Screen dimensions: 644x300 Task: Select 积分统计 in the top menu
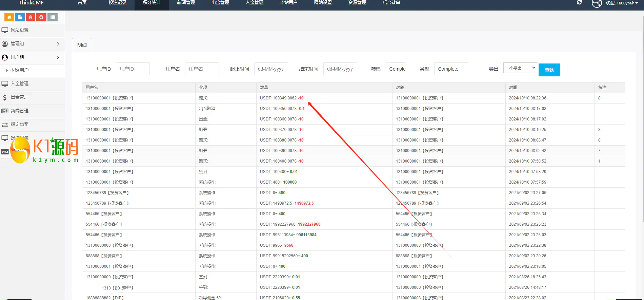pyautogui.click(x=152, y=3)
